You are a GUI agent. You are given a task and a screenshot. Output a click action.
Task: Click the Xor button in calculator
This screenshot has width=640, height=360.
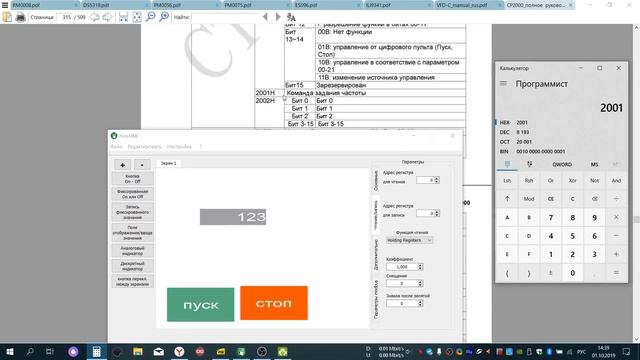click(x=572, y=180)
